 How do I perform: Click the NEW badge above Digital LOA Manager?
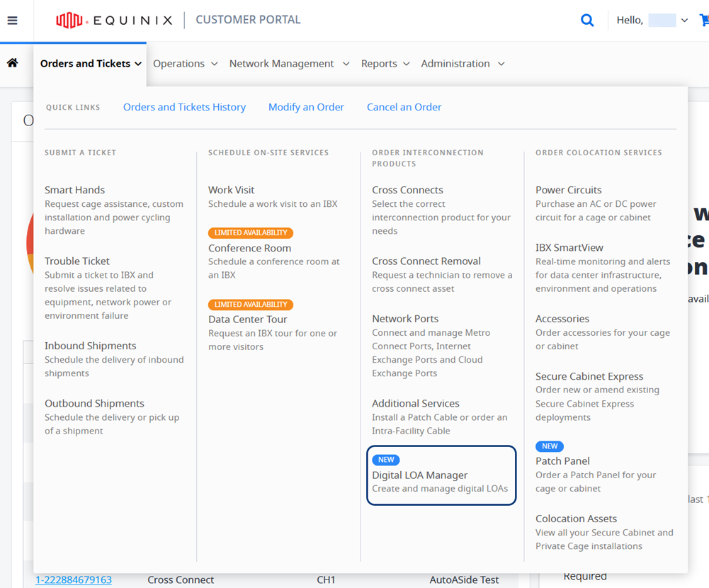[386, 460]
